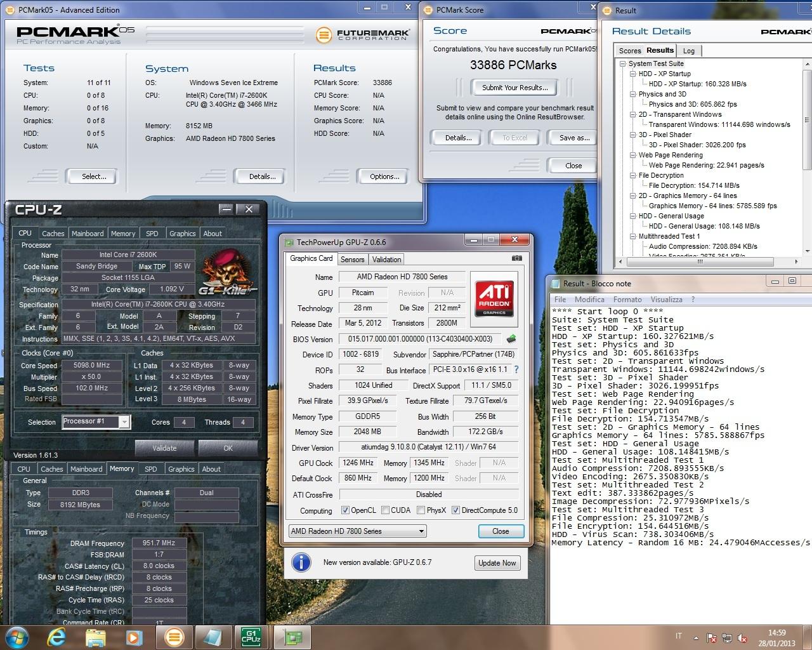The image size is (812, 650).
Task: Click the GPU-Z title bar icon
Action: click(289, 242)
